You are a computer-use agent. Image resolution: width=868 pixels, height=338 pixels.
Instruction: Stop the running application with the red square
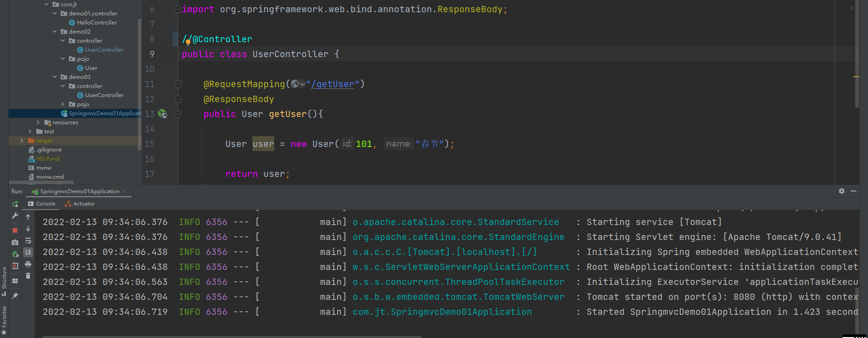click(x=15, y=230)
